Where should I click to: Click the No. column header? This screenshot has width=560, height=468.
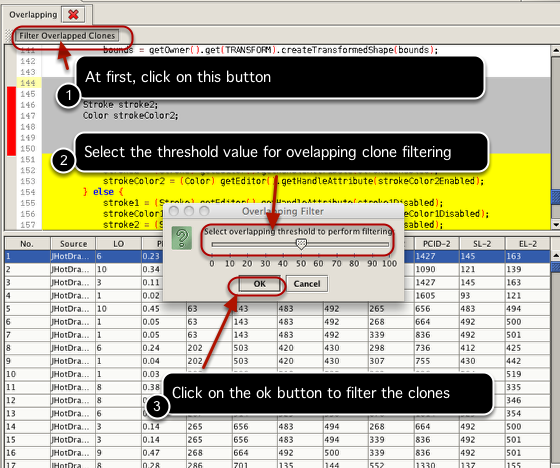click(x=27, y=244)
